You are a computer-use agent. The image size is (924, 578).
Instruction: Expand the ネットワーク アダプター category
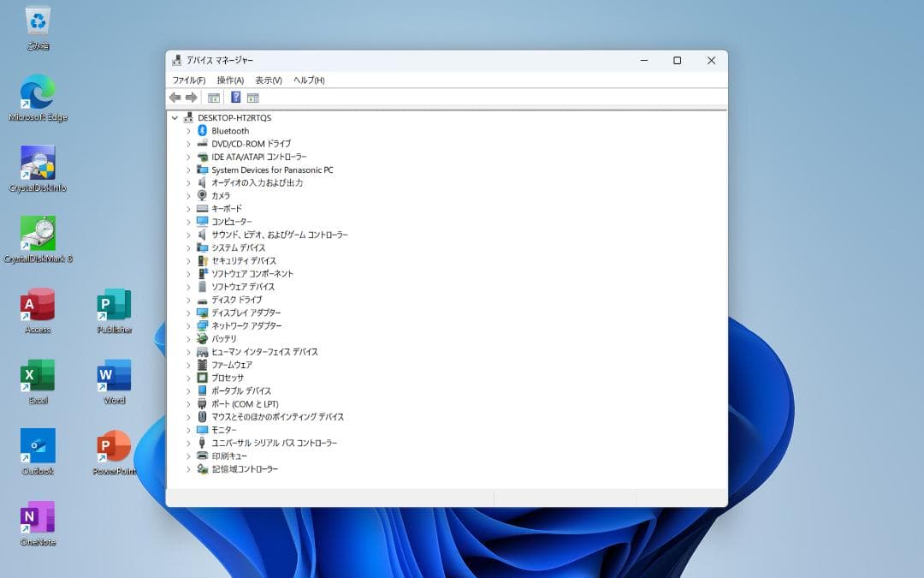pos(190,325)
